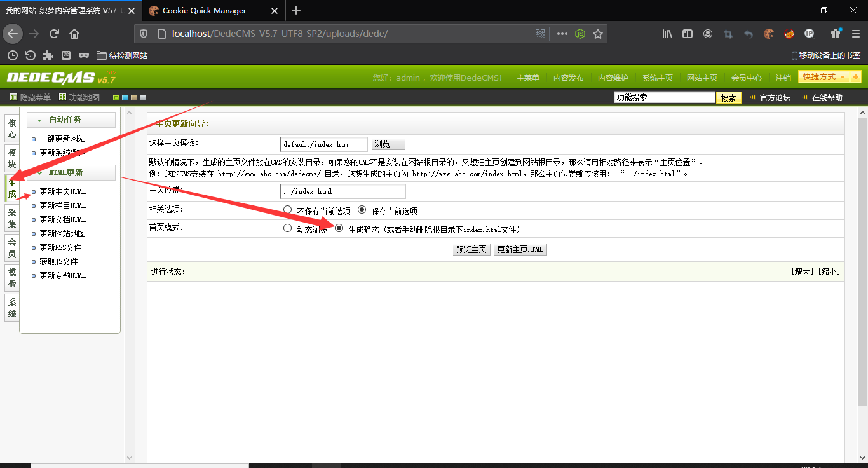The width and height of the screenshot is (868, 468).
Task: Click the undo arrow toolbar icon
Action: [749, 34]
